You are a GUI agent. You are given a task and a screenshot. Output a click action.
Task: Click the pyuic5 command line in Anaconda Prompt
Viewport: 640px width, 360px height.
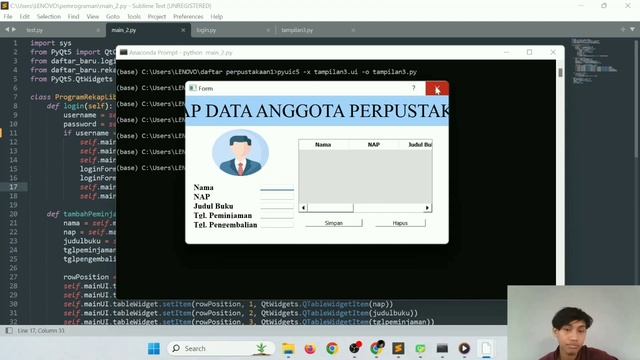tap(267, 72)
